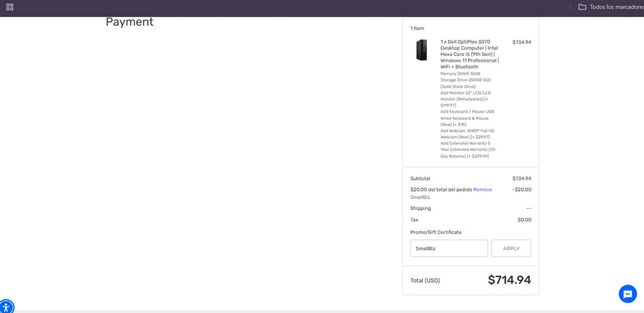This screenshot has width=644, height=313.
Task: Click the '1 Item' cart count label
Action: [x=417, y=28]
